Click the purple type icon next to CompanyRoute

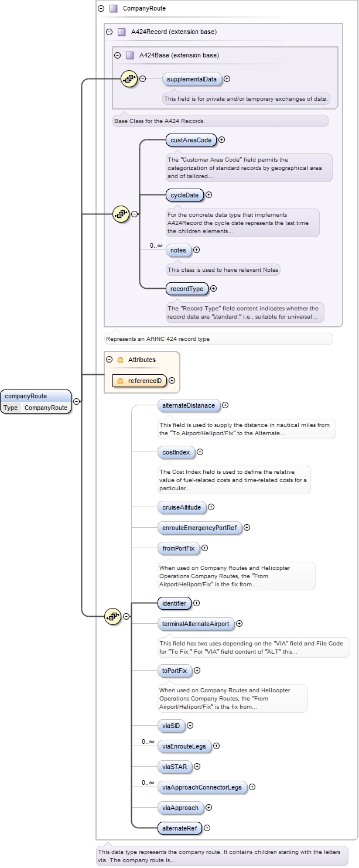pyautogui.click(x=114, y=9)
